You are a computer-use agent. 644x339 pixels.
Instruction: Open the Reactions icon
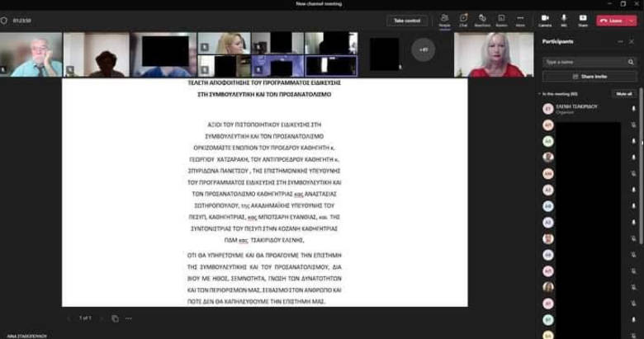pyautogui.click(x=482, y=20)
